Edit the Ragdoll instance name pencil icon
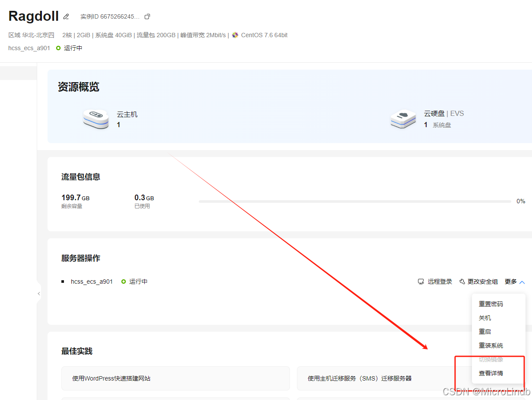This screenshot has width=532, height=400. [x=66, y=17]
